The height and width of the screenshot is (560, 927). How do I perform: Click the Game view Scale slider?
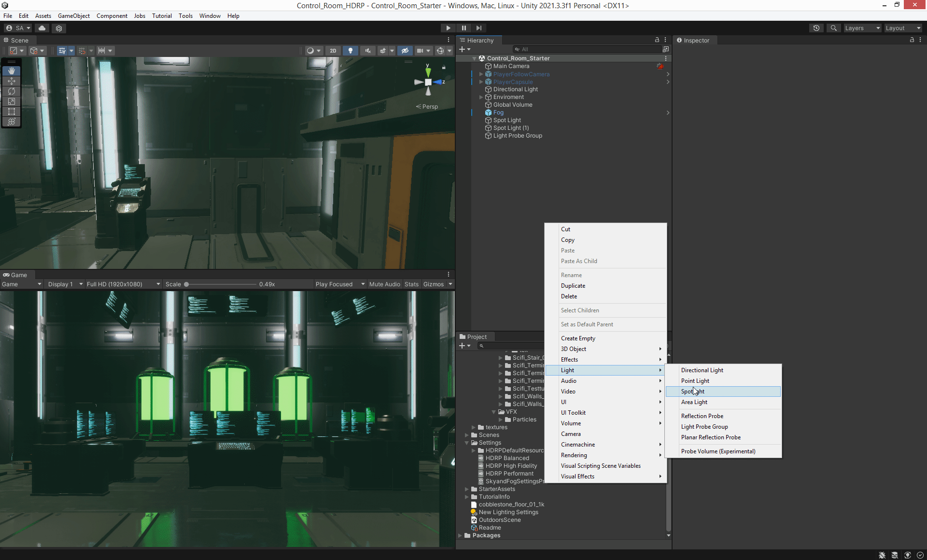(x=221, y=284)
